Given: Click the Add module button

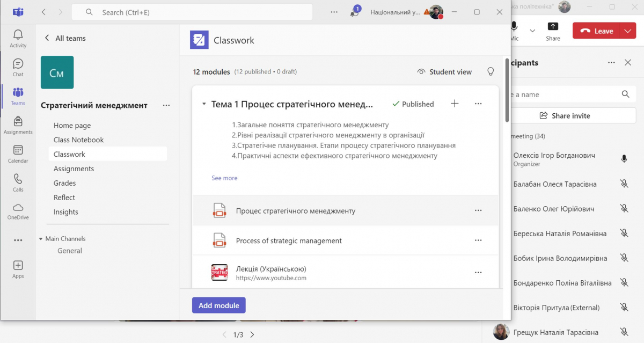Looking at the screenshot, I should tap(218, 305).
